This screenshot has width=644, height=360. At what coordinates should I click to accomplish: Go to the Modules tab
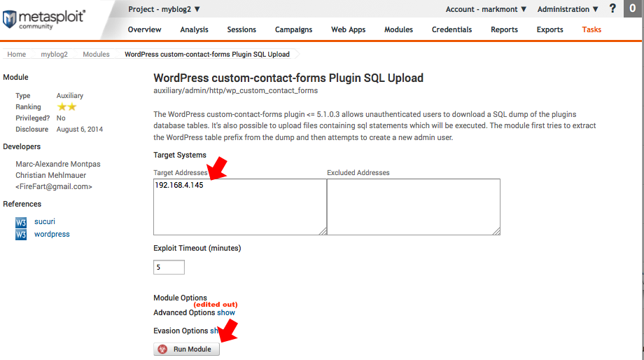pos(398,29)
